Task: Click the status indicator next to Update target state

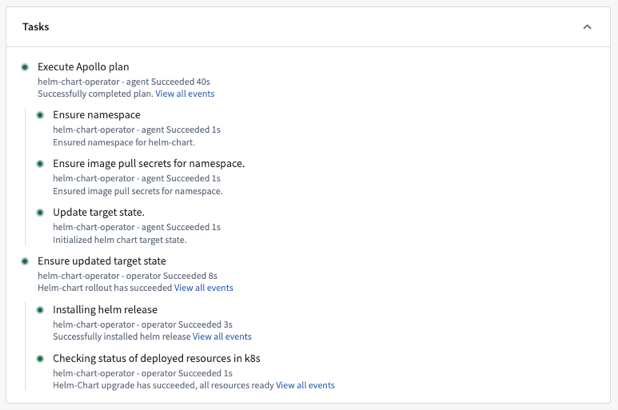Action: 41,213
